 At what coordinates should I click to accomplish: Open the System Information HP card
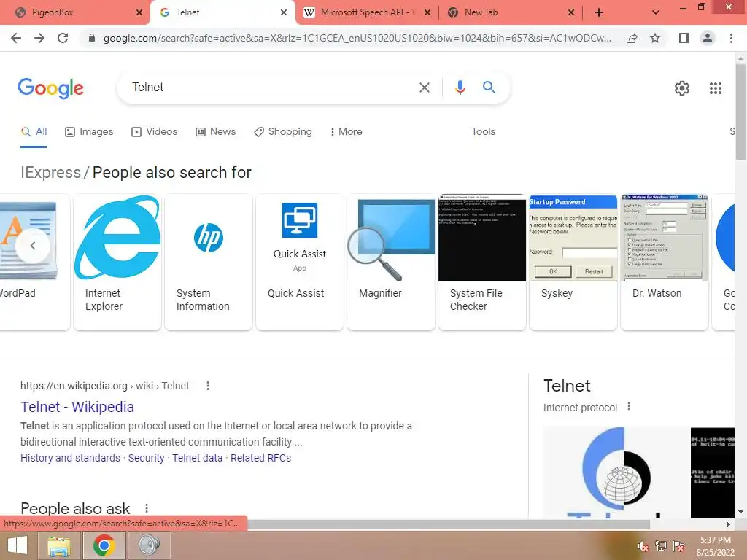point(208,262)
